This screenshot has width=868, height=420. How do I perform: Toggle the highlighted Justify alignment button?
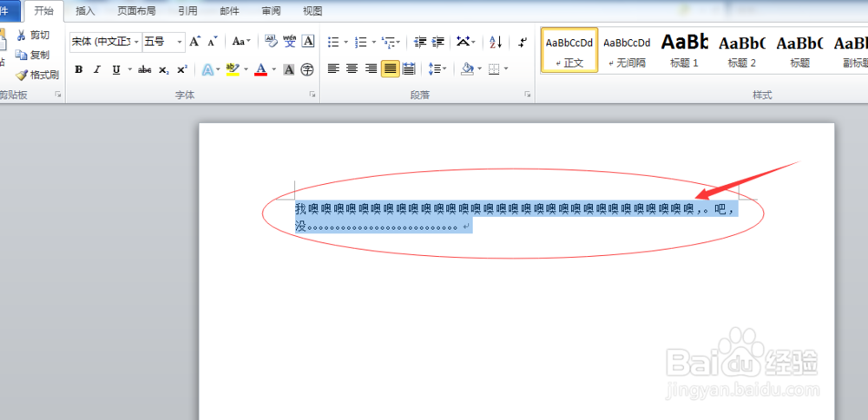(391, 69)
